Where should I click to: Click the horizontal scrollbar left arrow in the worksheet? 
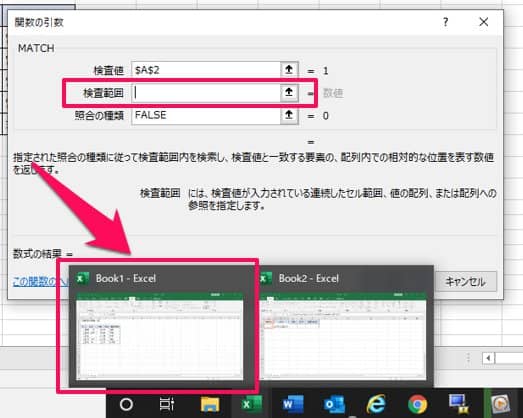pos(488,358)
